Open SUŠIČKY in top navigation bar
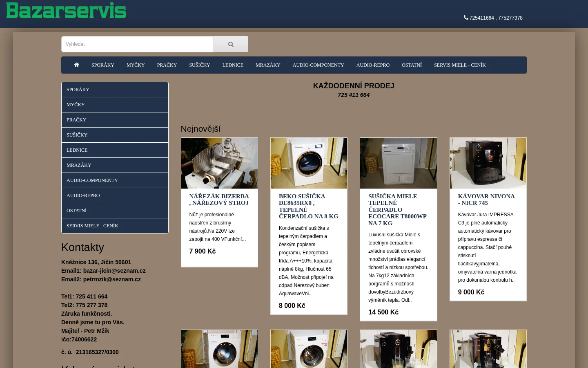 coord(200,65)
